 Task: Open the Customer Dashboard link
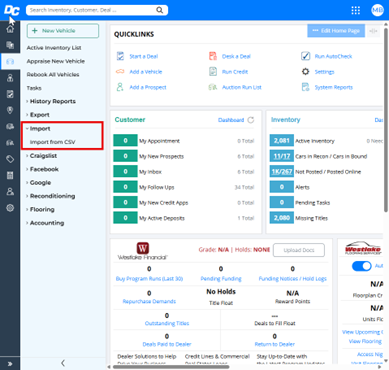231,120
